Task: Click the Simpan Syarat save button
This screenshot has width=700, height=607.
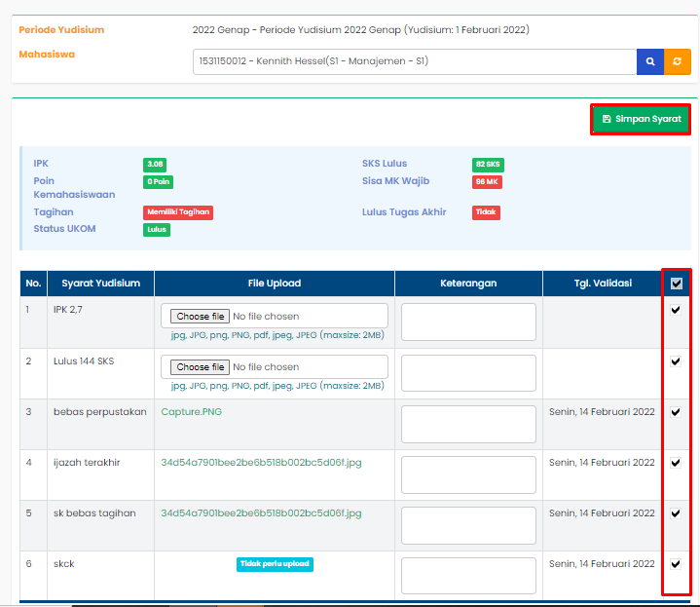Action: pyautogui.click(x=641, y=119)
